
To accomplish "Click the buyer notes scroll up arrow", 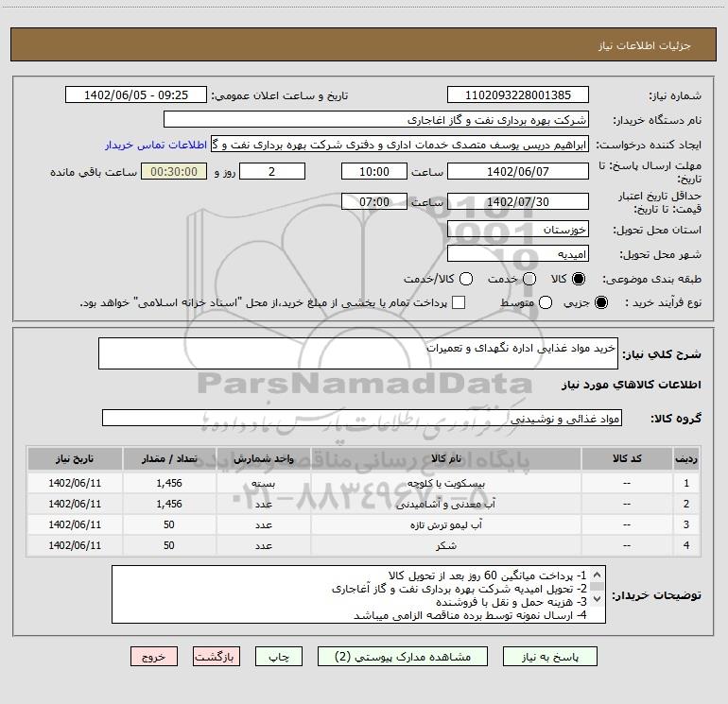I will click(x=598, y=574).
